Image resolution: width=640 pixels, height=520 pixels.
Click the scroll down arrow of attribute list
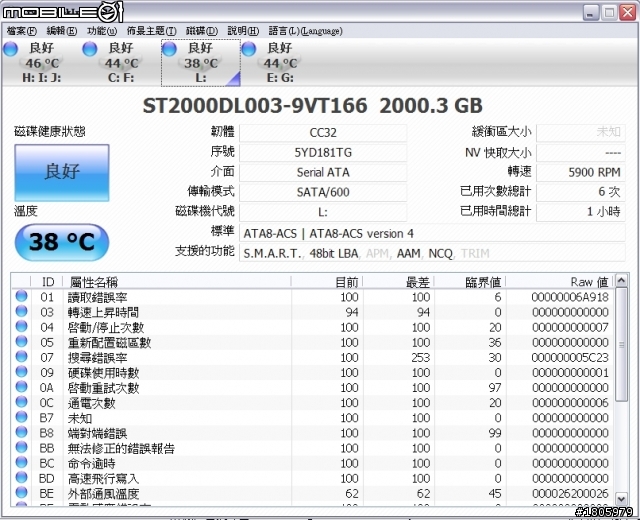point(621,499)
